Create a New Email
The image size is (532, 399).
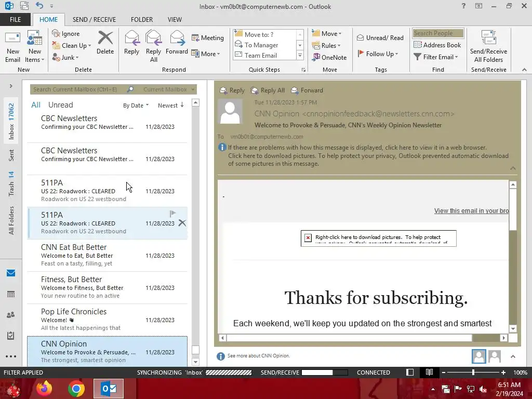tap(12, 47)
